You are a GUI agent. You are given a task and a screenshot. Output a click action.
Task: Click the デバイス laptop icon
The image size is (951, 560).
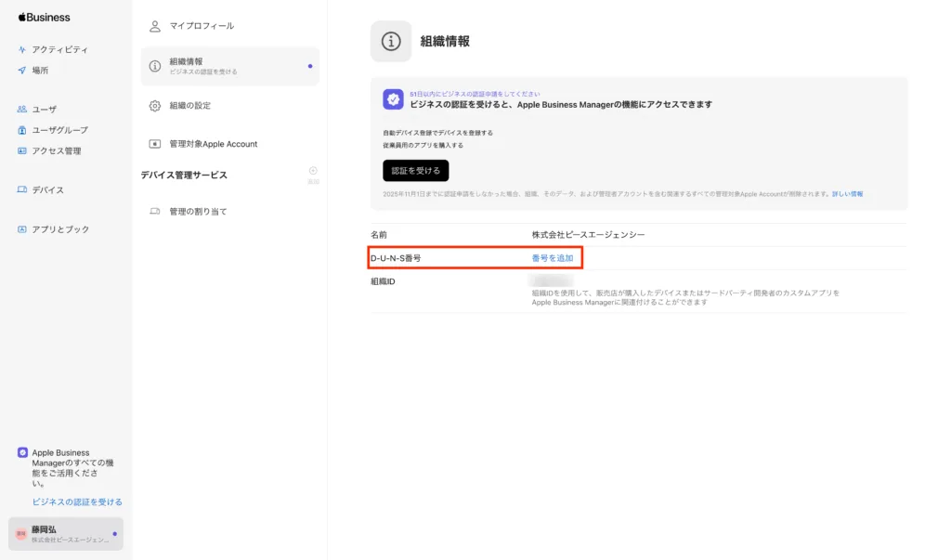(22, 189)
